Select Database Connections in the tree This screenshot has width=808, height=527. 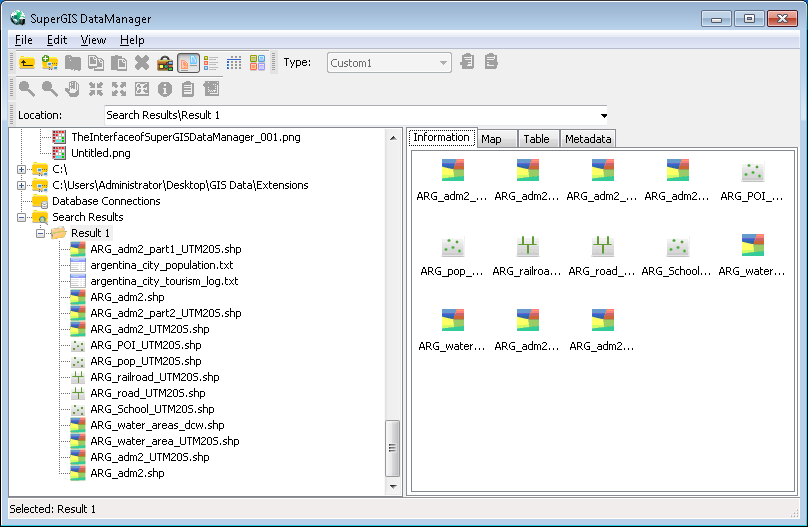tap(106, 201)
